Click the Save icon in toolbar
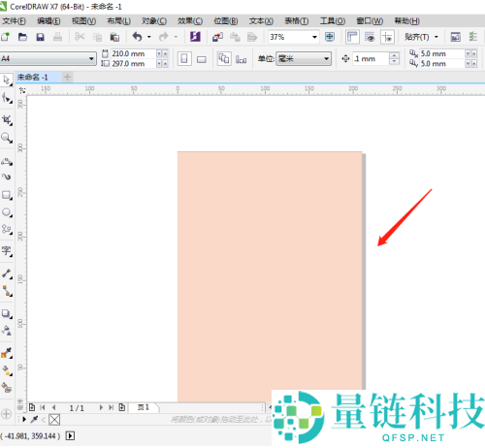The image size is (485, 448). (x=40, y=37)
